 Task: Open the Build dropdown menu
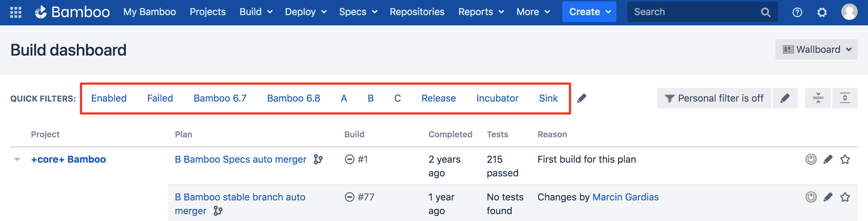[256, 11]
